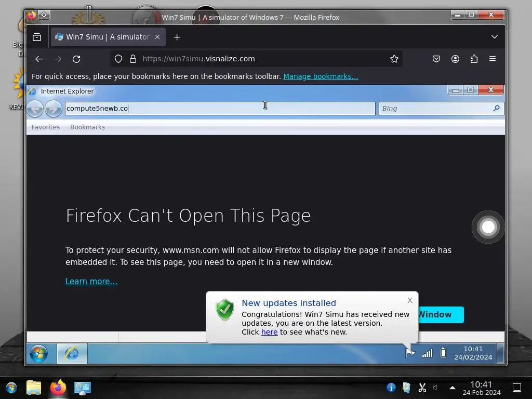Click Firefox forward arrow button
This screenshot has width=532, height=399.
(58, 59)
